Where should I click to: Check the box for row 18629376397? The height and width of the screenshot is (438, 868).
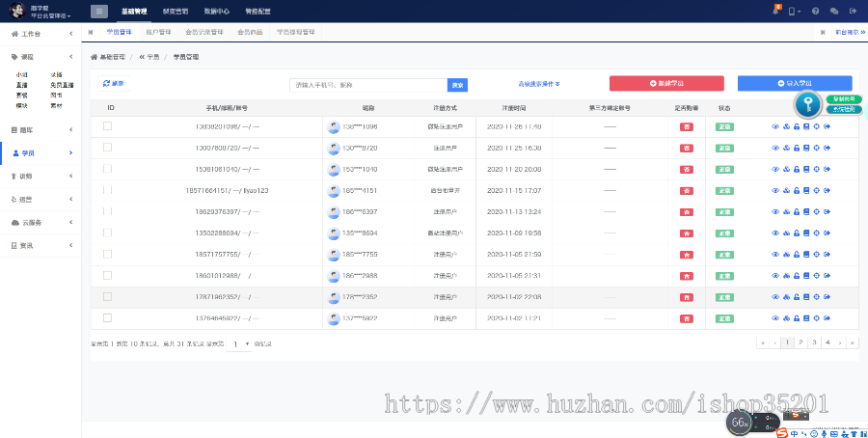point(107,211)
